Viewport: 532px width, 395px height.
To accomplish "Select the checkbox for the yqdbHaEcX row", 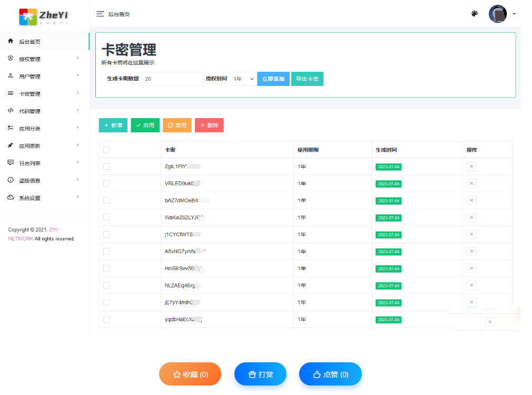I will (106, 319).
